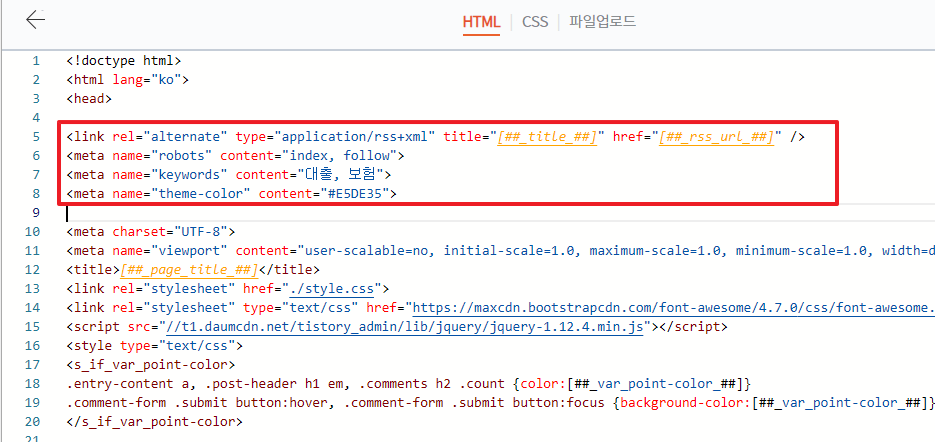This screenshot has width=935, height=442.
Task: Click line number 20 in gutter
Action: tap(33, 422)
